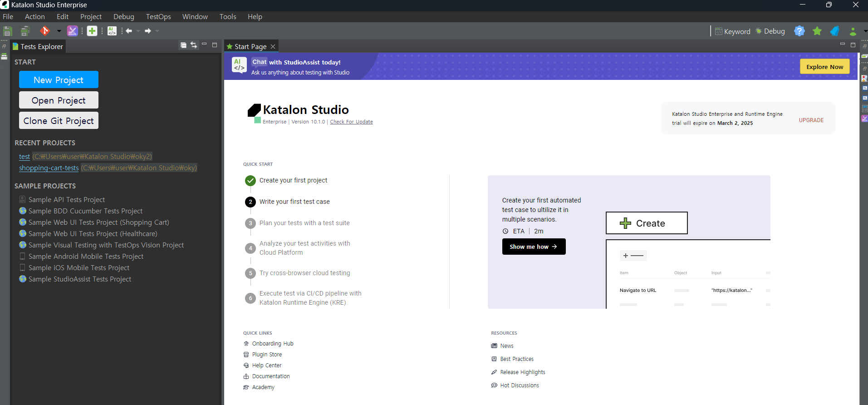This screenshot has width=868, height=405.
Task: Open the blue notification bell icon
Action: (x=835, y=31)
